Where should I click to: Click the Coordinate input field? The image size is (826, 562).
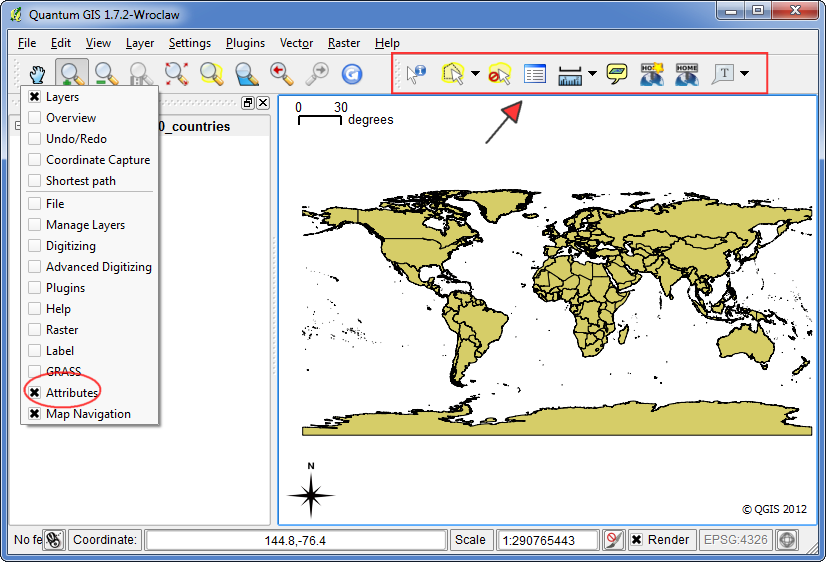coord(296,540)
